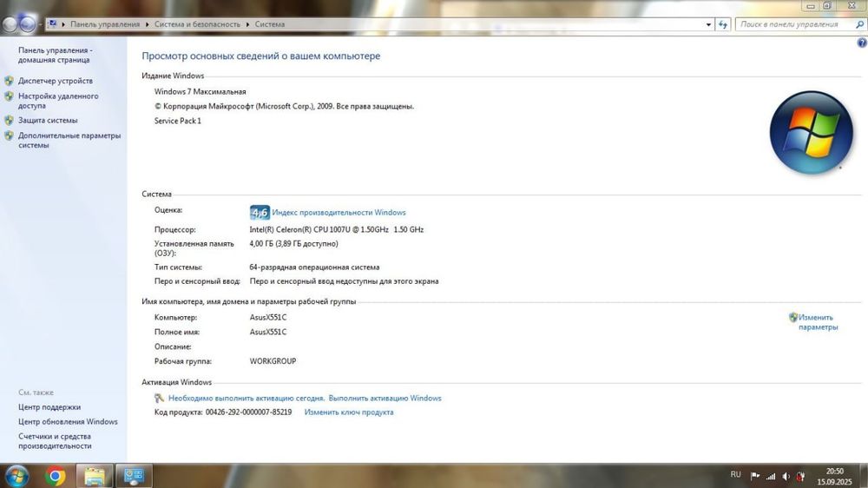
Task: Click 'Панель управления' breadcrumb
Action: tap(105, 24)
